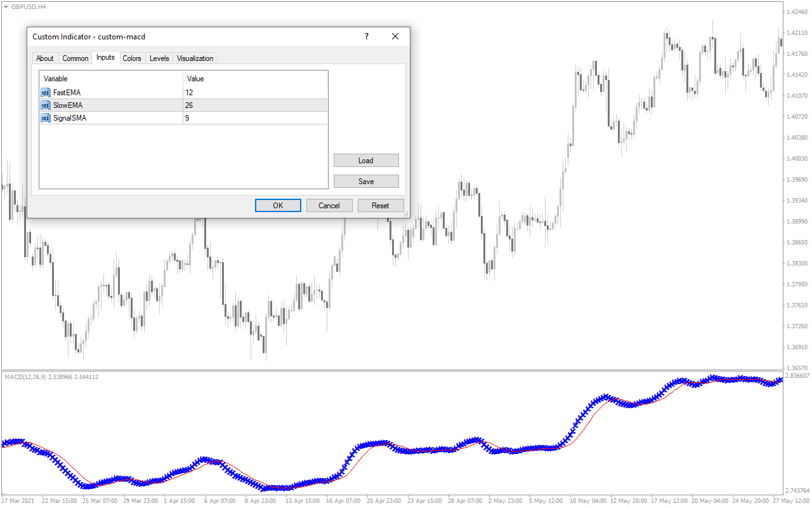This screenshot has height=508, width=812.
Task: Click the Cancel button
Action: tap(329, 206)
